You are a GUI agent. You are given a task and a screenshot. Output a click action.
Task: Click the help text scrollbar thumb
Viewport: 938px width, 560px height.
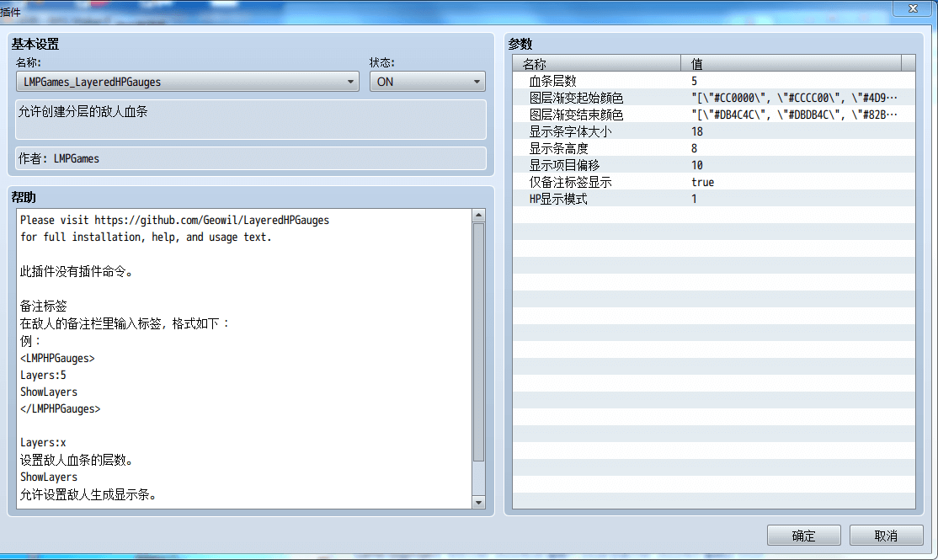(478, 342)
